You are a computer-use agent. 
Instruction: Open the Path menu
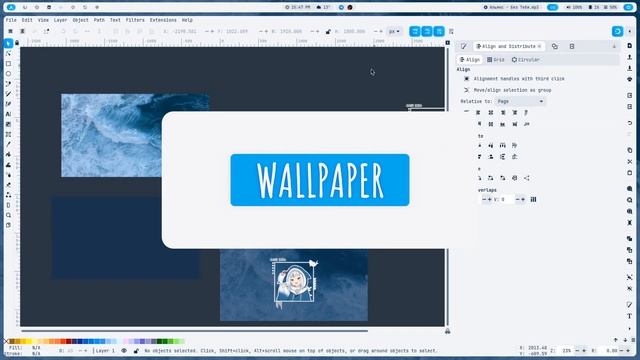[x=99, y=20]
